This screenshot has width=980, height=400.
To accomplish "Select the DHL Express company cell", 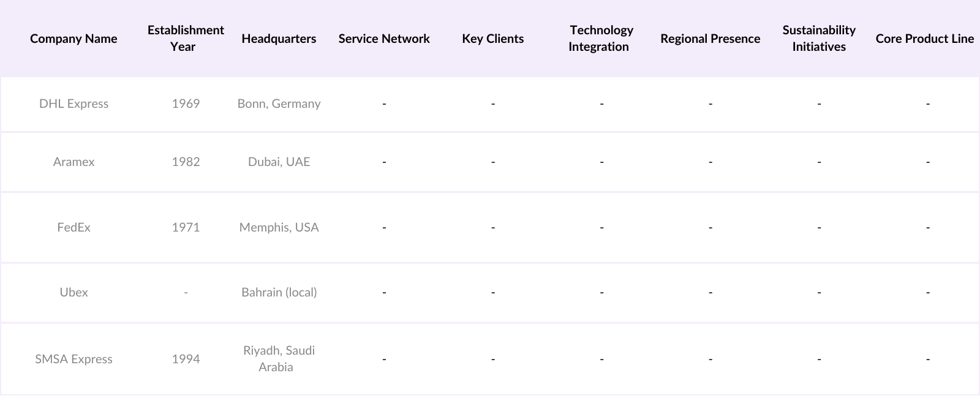I will (x=73, y=104).
